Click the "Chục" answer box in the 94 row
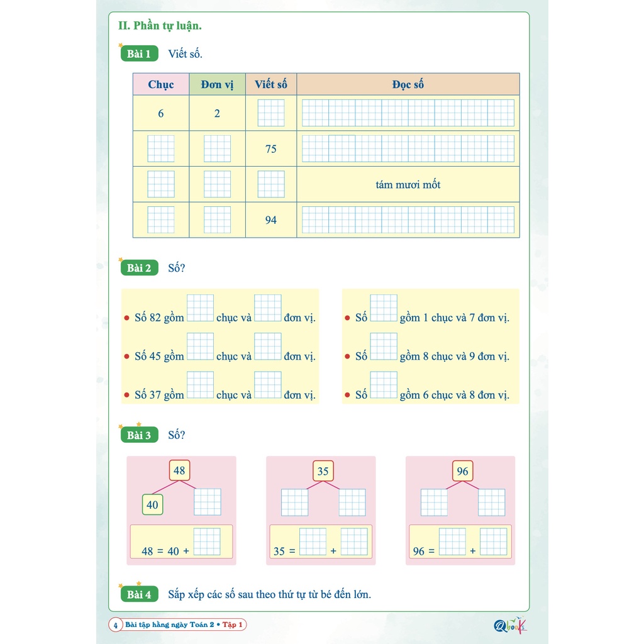Viewport: 644px width, 644px height. coord(161,220)
